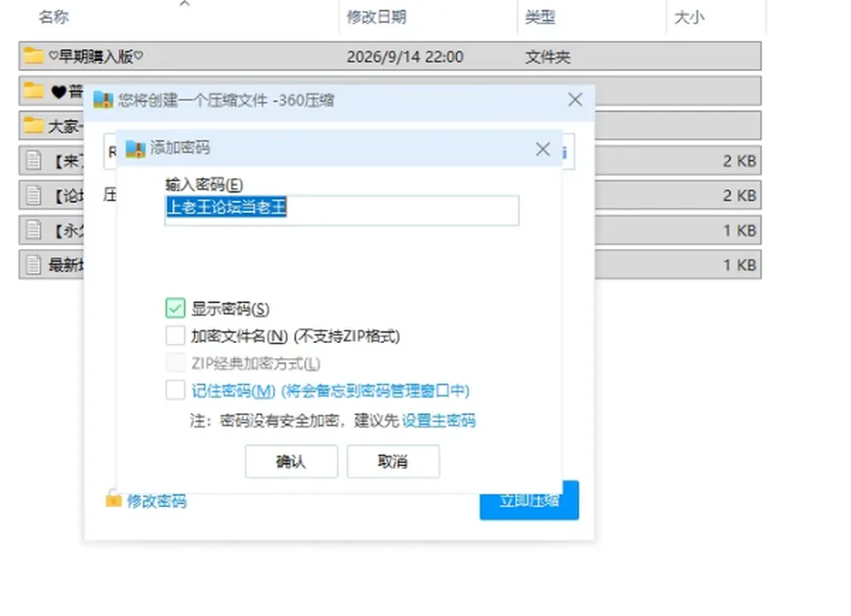Select the ♡早期購入版♡ folder icon
Image resolution: width=851 pixels, height=616 pixels.
click(x=33, y=55)
